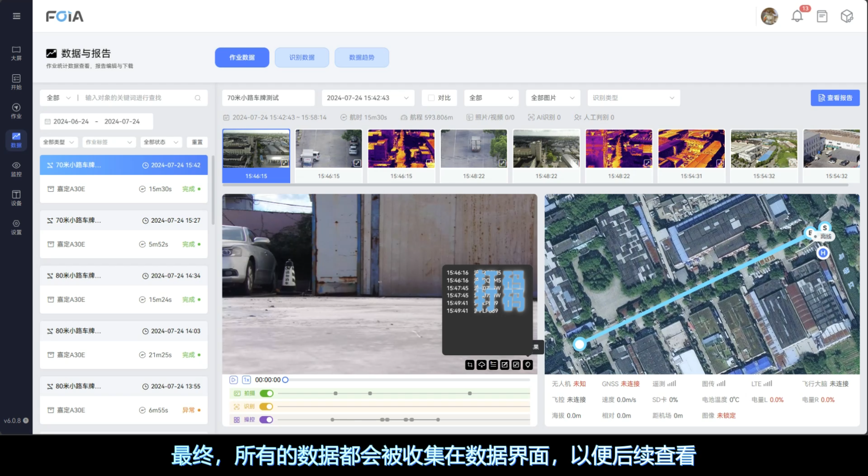Open the 识别类型 dropdown
This screenshot has height=476, width=868.
pos(633,98)
